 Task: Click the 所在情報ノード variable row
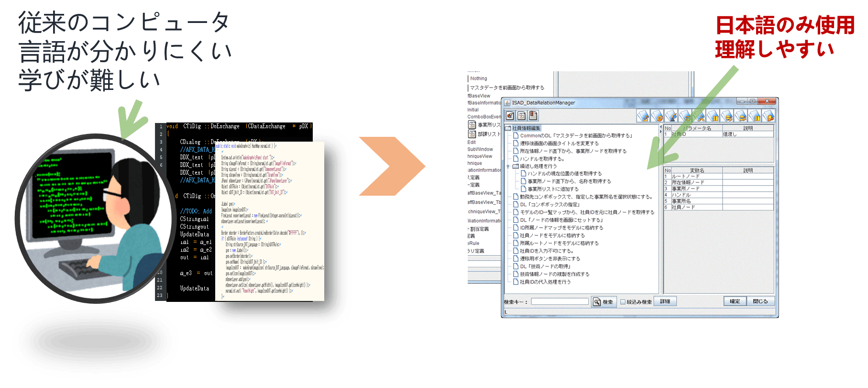[x=719, y=183]
